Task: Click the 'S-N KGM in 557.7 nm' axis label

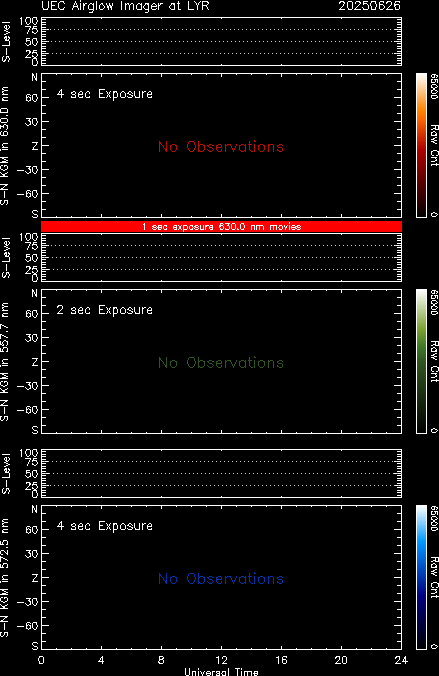Action: pos(5,361)
